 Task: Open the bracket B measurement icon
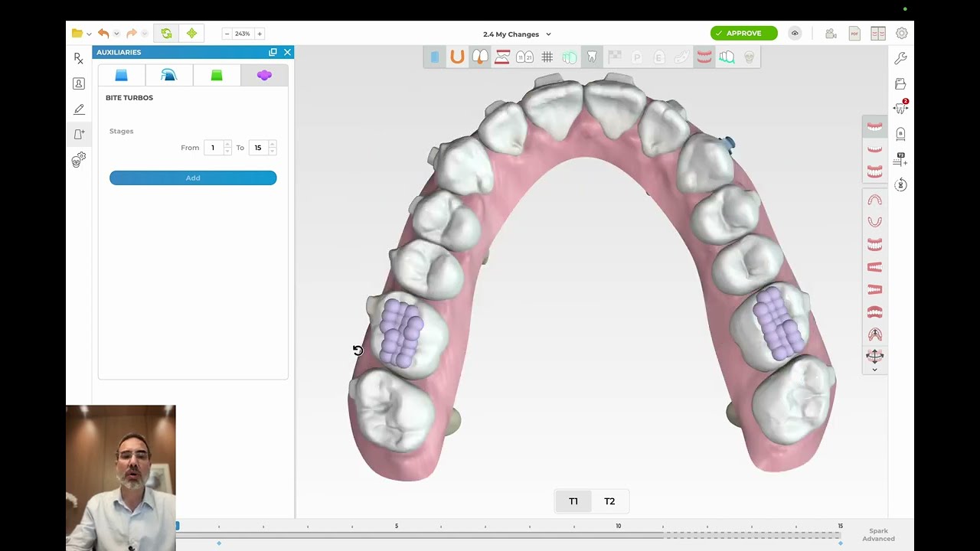pyautogui.click(x=900, y=134)
